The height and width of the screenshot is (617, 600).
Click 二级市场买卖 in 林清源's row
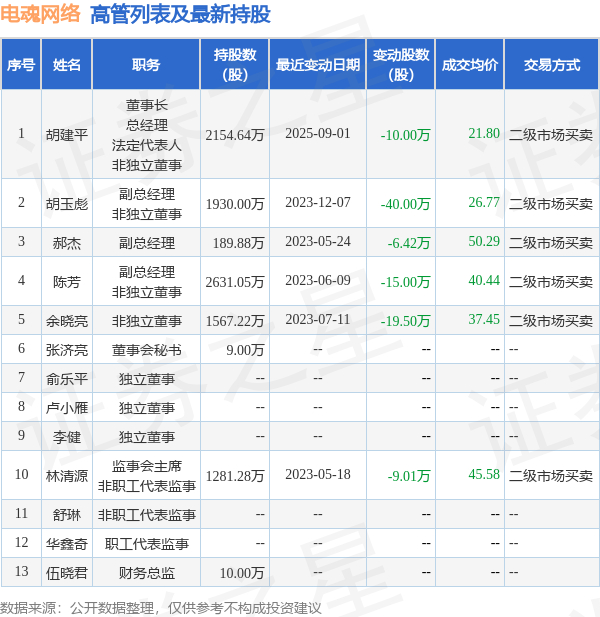tap(550, 476)
